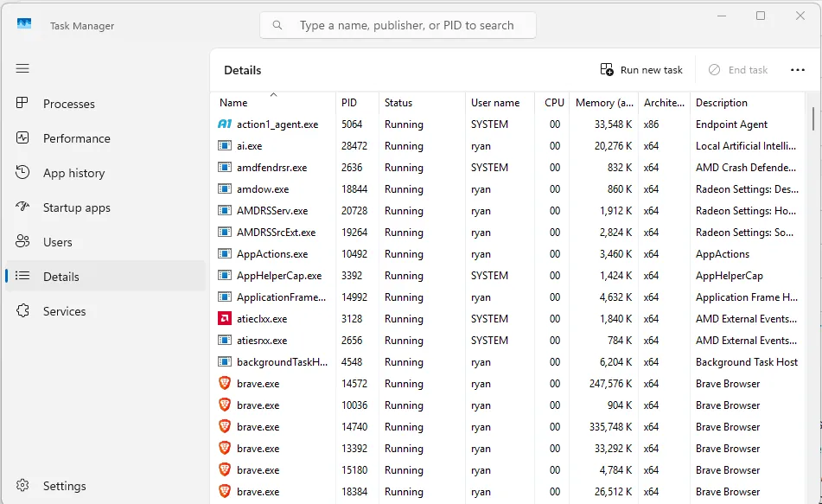The width and height of the screenshot is (822, 504).
Task: Sort by the Description column header
Action: 747,102
